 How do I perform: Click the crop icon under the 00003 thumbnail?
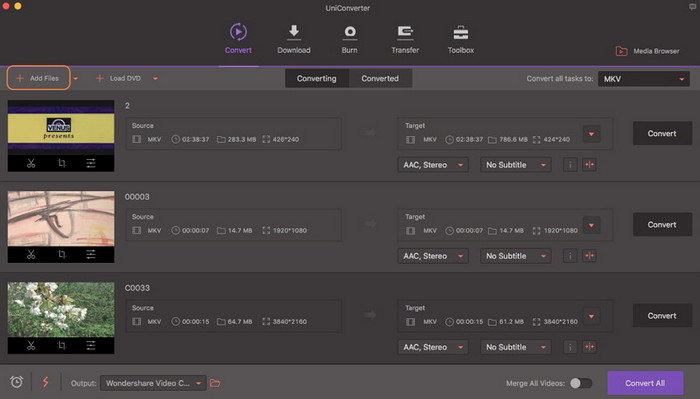[62, 254]
